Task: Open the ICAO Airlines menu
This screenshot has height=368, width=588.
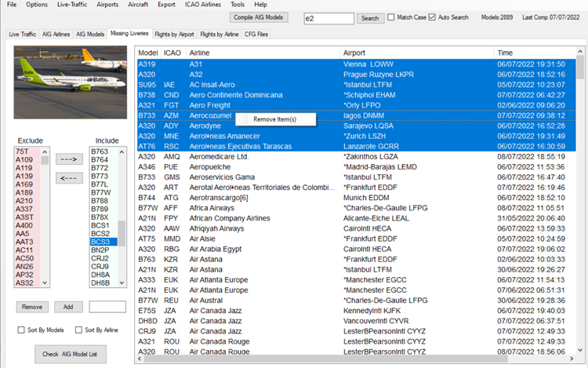Action: [203, 5]
